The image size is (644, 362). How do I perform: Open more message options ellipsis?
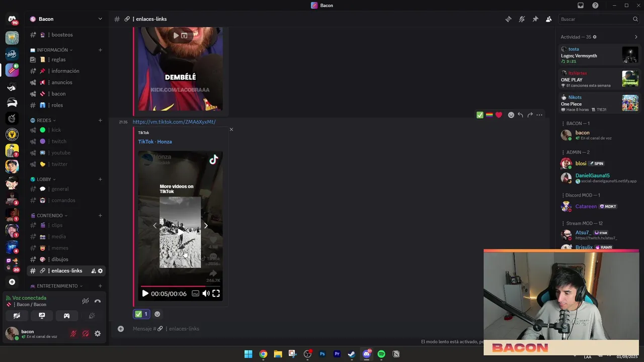(x=539, y=115)
